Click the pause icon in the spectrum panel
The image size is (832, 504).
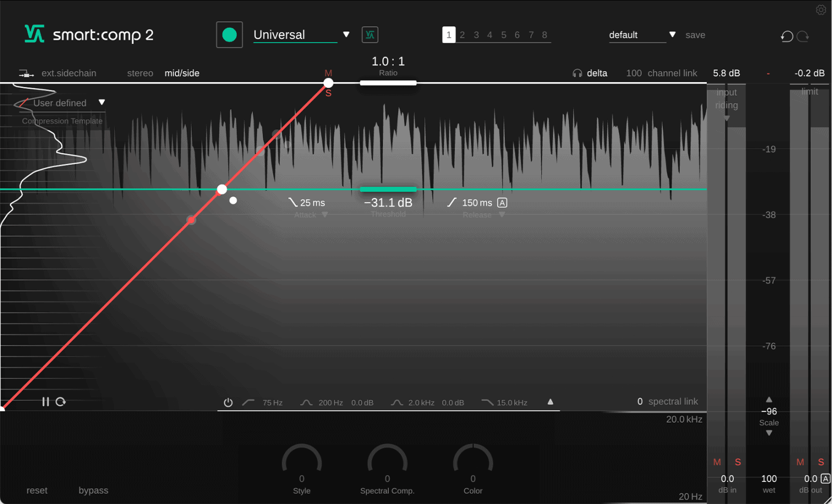click(x=45, y=401)
